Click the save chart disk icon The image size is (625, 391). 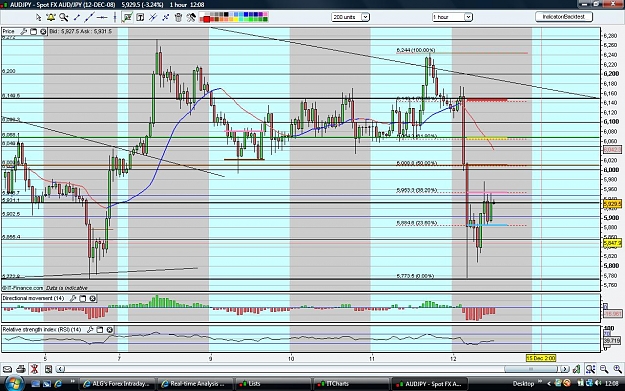[x=48, y=369]
